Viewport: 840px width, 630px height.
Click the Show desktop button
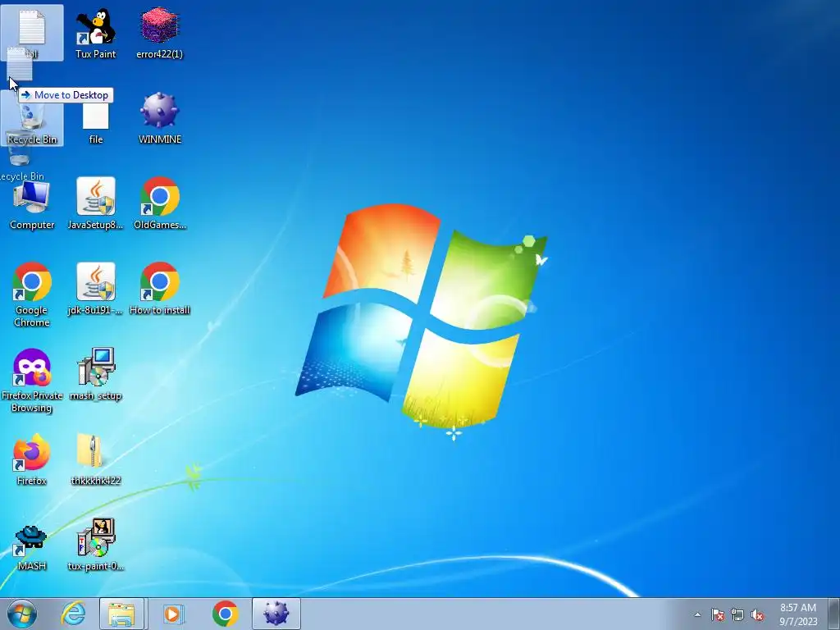click(x=834, y=614)
